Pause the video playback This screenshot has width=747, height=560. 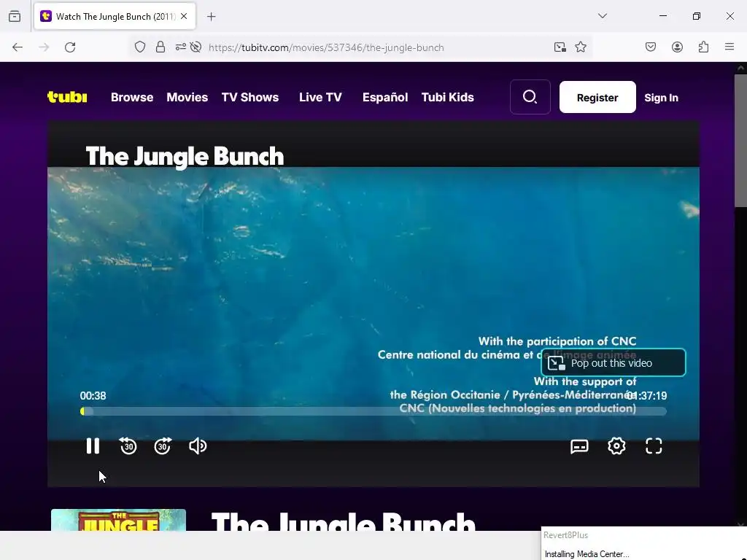click(x=93, y=446)
